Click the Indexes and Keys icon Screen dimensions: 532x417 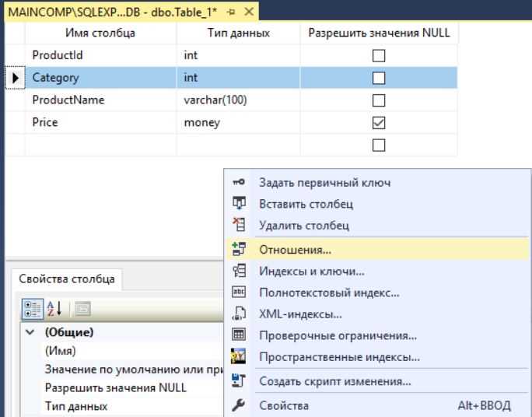(x=239, y=271)
